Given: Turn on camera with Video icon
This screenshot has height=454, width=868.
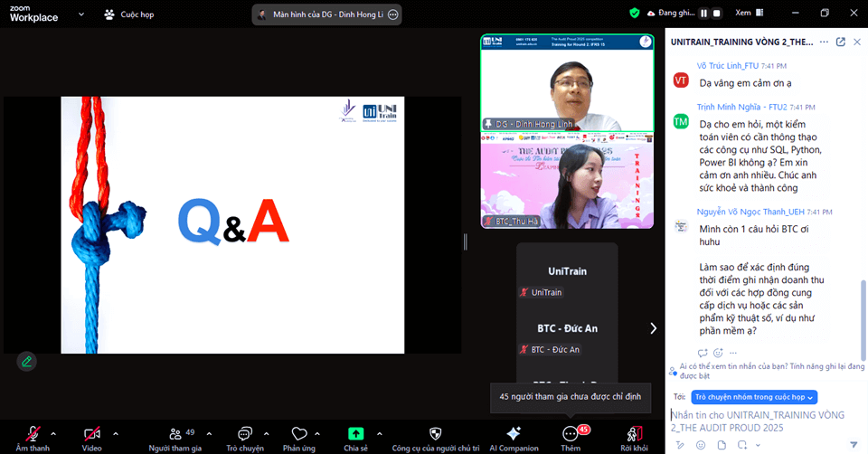Looking at the screenshot, I should coord(92,433).
